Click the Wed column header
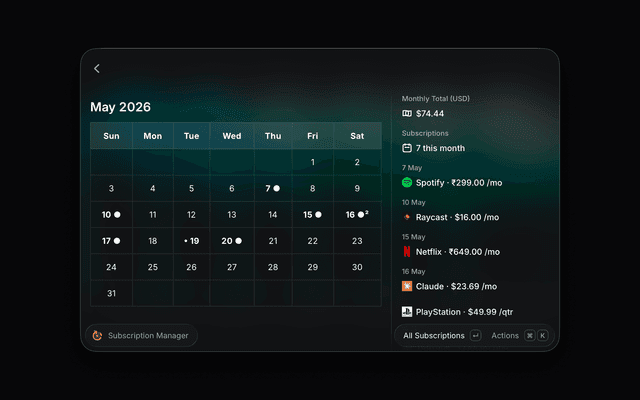This screenshot has width=640, height=400. [x=232, y=136]
